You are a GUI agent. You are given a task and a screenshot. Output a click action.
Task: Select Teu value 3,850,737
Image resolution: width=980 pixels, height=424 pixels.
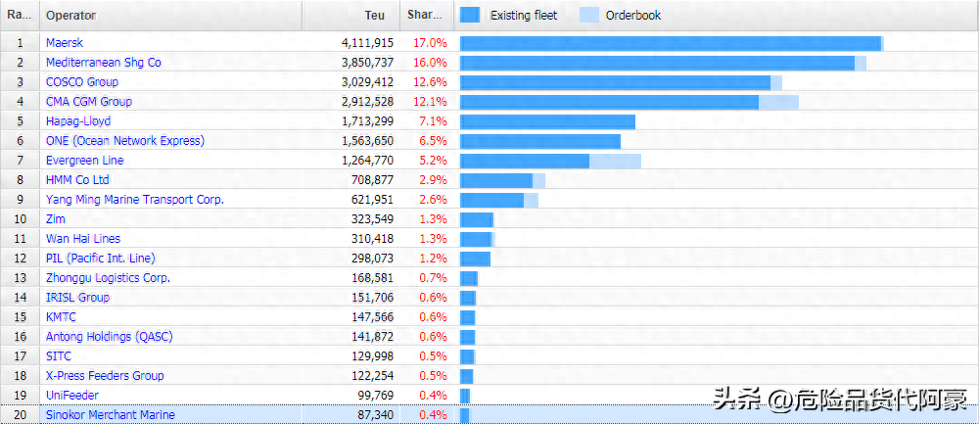367,63
